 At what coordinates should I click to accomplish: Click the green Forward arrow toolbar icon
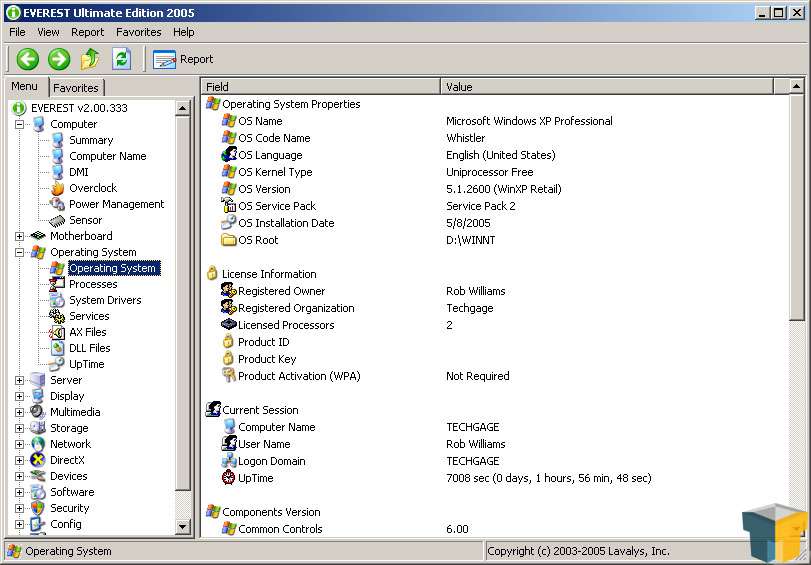tap(59, 59)
